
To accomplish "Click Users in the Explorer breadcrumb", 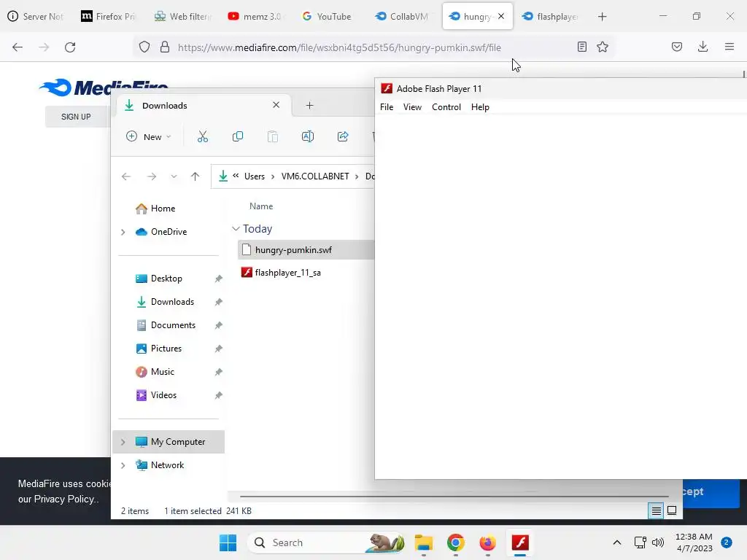I will [255, 176].
